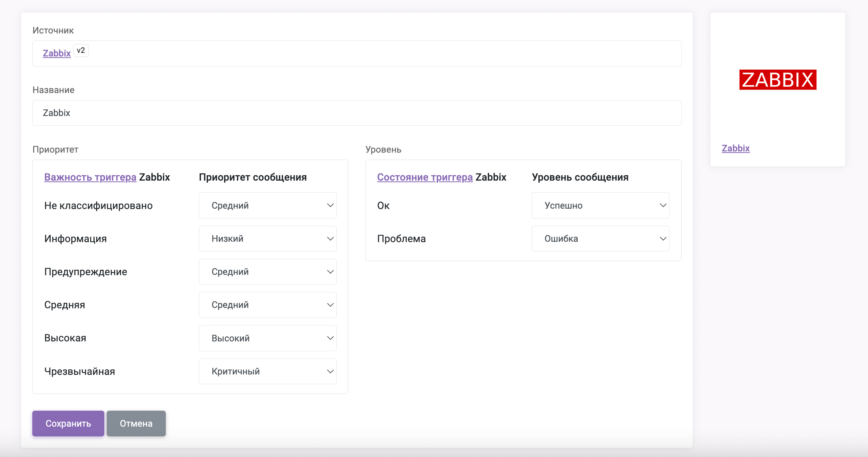The width and height of the screenshot is (868, 457).
Task: Click the Чрезвычайная row label
Action: click(80, 371)
